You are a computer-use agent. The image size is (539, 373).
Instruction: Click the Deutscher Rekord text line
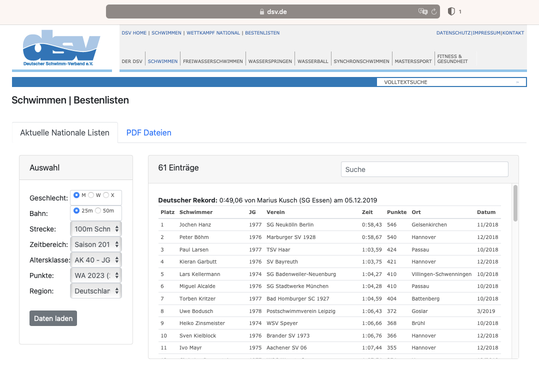tap(267, 200)
